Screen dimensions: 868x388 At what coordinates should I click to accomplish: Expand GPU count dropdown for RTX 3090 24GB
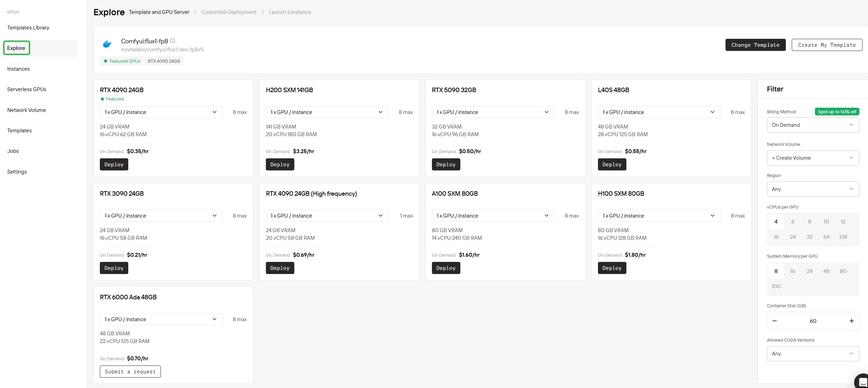point(161,216)
